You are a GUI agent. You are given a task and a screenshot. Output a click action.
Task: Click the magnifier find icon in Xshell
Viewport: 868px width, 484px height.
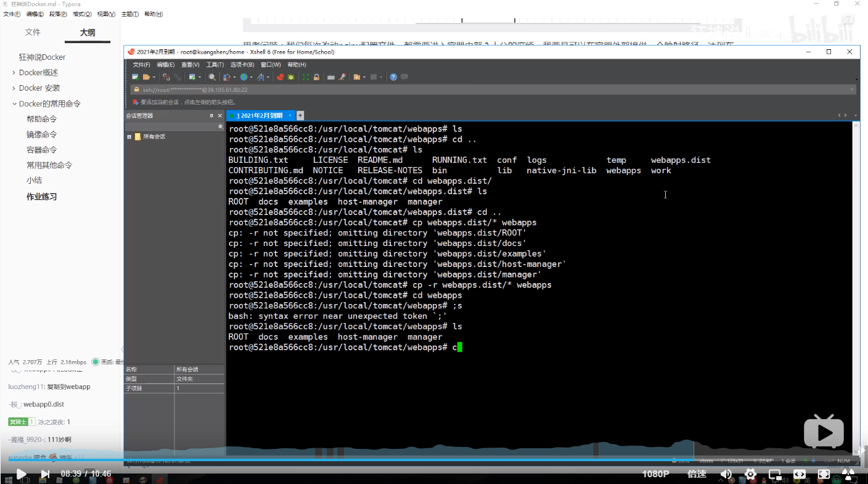point(212,77)
